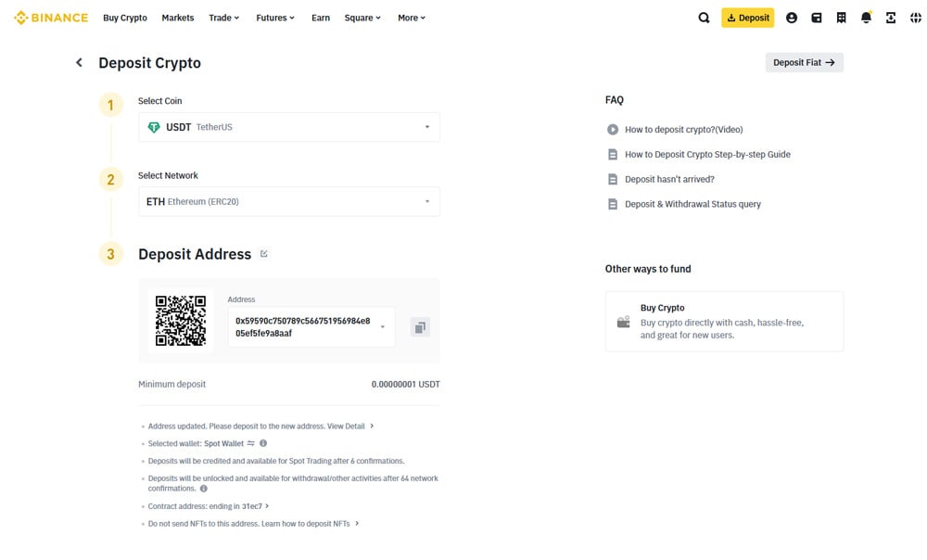Click the yellow Deposit button
Image resolution: width=927 pixels, height=560 pixels.
747,18
